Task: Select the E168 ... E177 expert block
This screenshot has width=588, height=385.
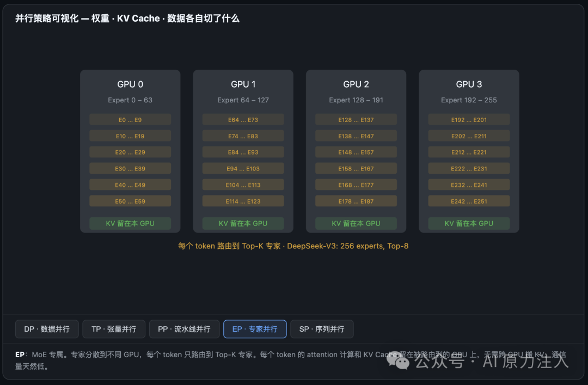Action: click(x=356, y=185)
